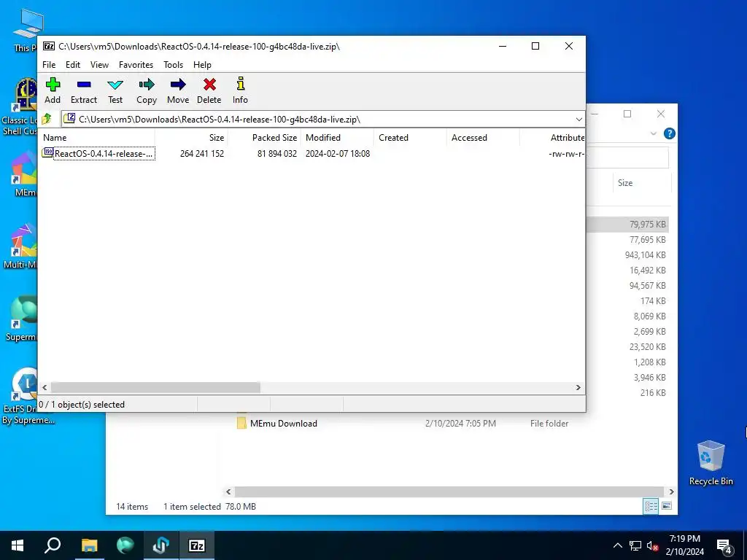Open the Edit menu
The height and width of the screenshot is (560, 747).
[73, 65]
